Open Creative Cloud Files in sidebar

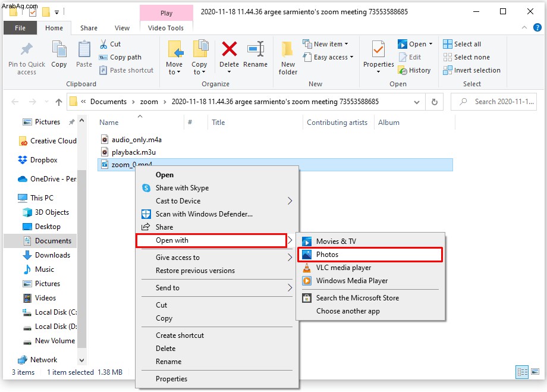(x=48, y=140)
